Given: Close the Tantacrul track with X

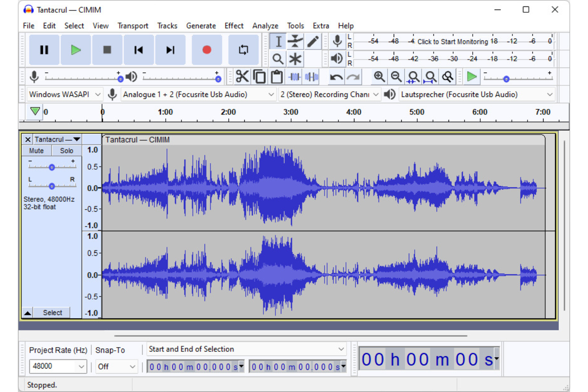Looking at the screenshot, I should pyautogui.click(x=27, y=139).
